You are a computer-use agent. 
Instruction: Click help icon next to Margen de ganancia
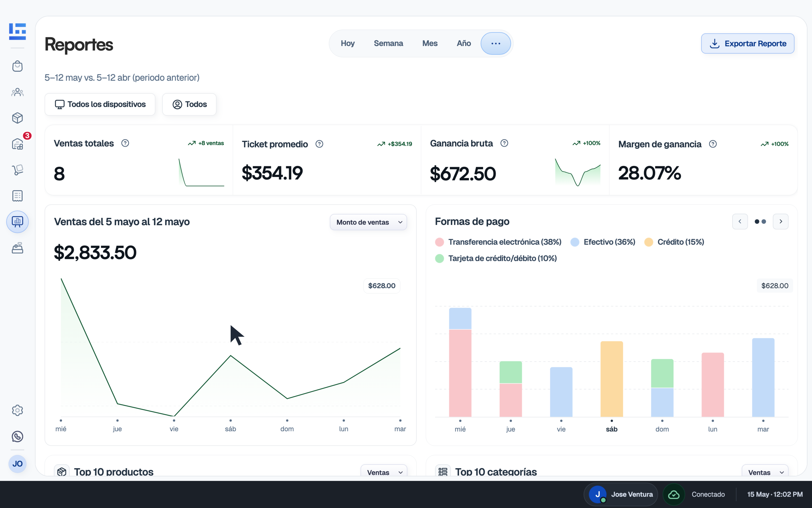713,144
